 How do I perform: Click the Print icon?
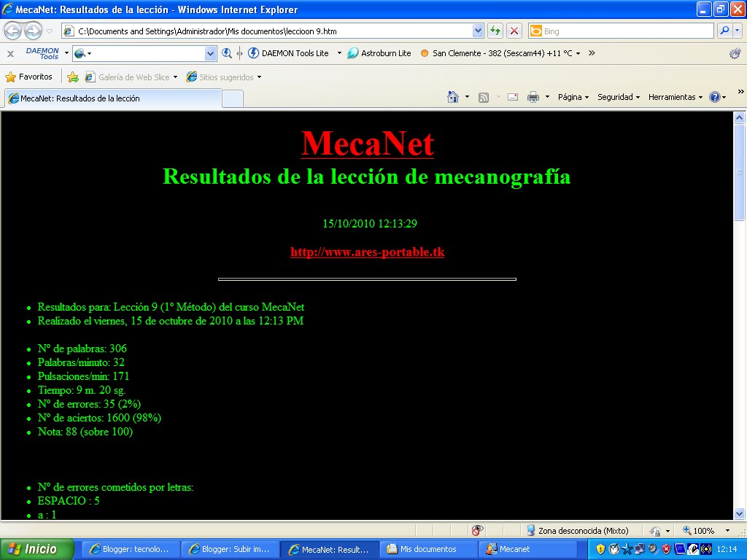(x=533, y=97)
